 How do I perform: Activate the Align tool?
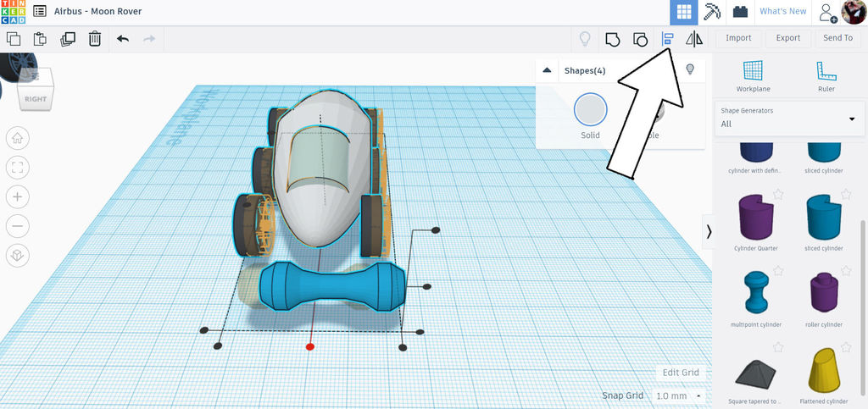pyautogui.click(x=667, y=39)
